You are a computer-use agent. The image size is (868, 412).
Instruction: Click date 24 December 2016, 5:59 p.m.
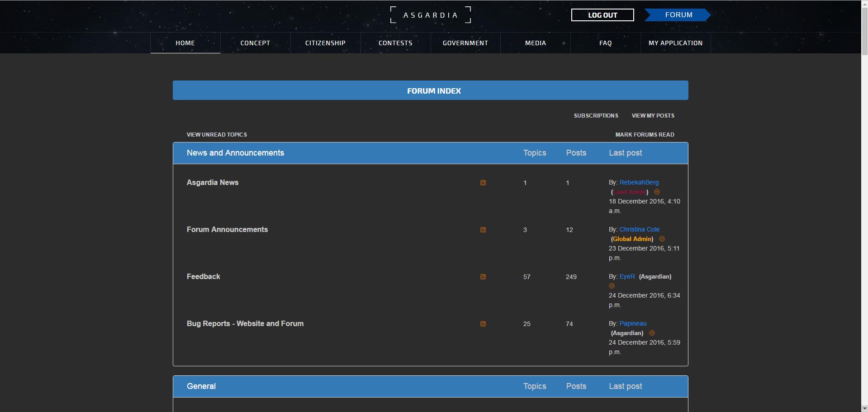[x=644, y=347]
